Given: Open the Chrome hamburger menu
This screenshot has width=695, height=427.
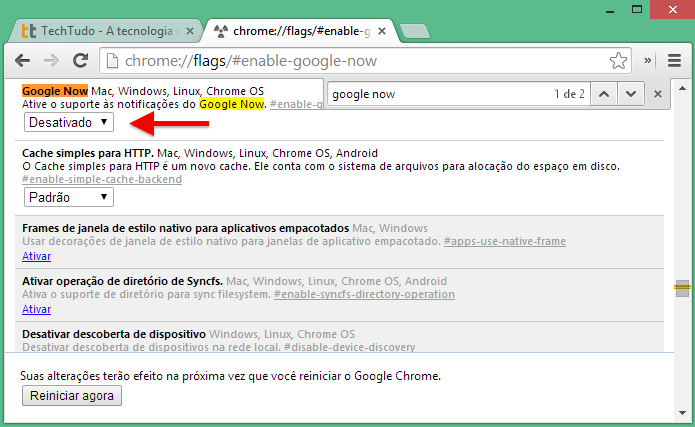Looking at the screenshot, I should (674, 60).
